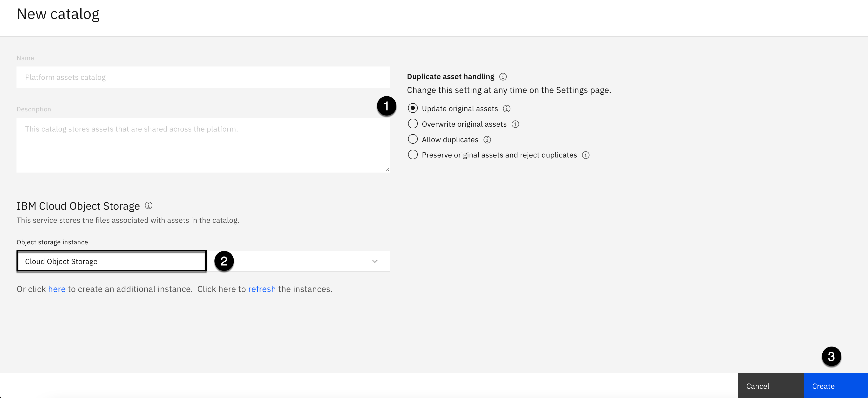868x398 pixels.
Task: Click the catalog Name input field
Action: pyautogui.click(x=203, y=77)
